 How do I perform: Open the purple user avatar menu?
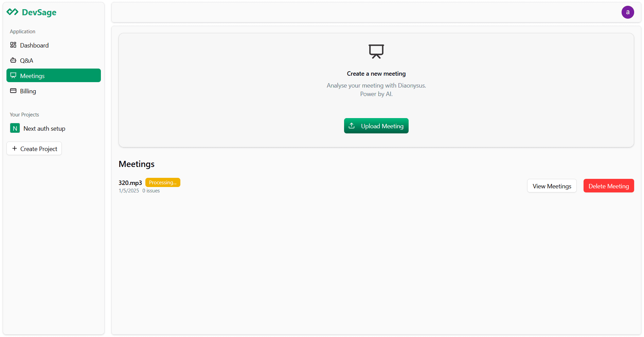[x=627, y=12]
